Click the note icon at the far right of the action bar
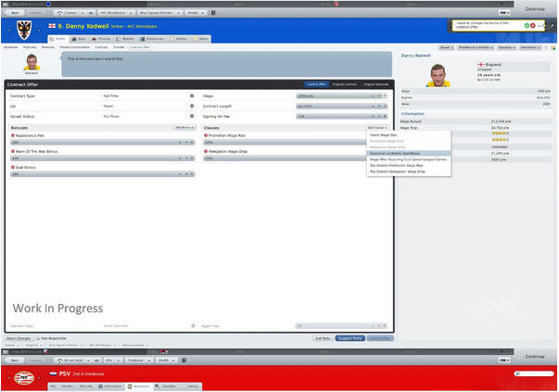Screen dimensions: 559x392 coord(553,47)
